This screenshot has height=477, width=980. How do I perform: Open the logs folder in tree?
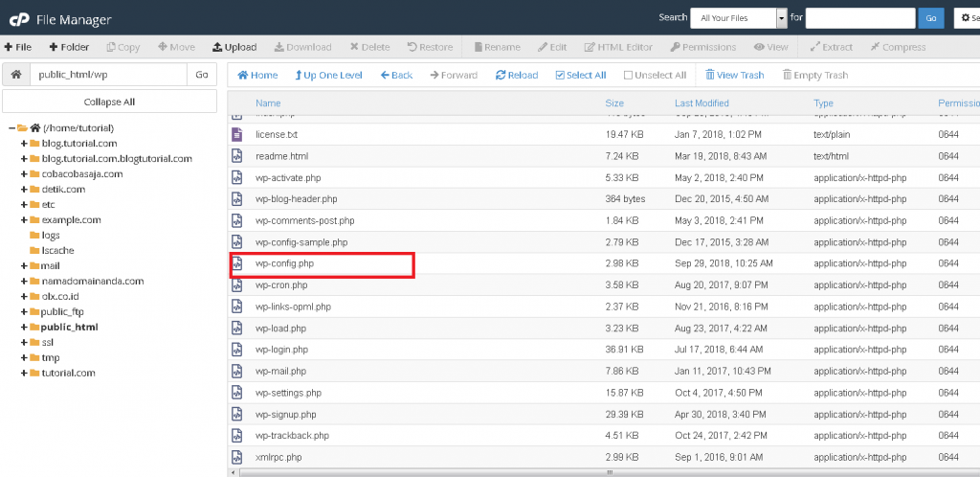[51, 235]
